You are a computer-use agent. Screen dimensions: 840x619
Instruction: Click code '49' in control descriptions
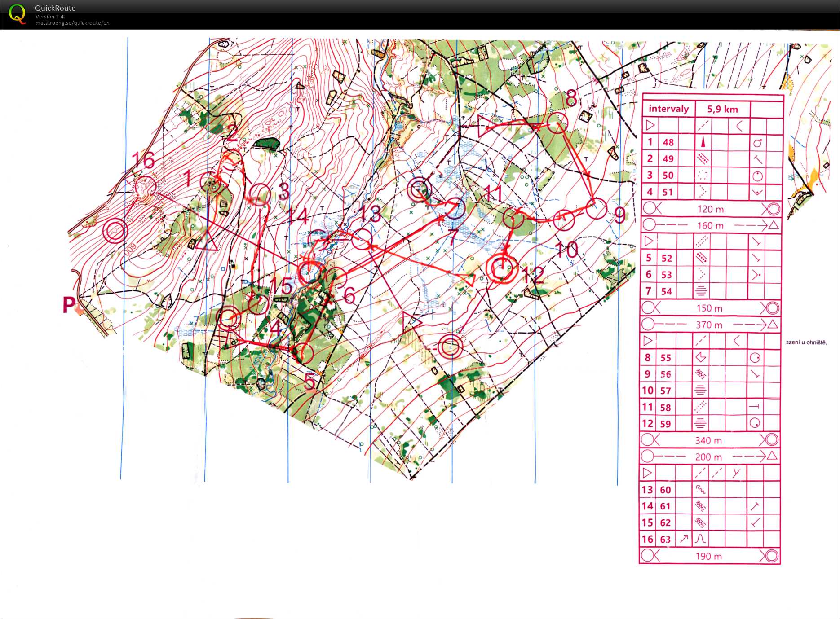coord(668,159)
